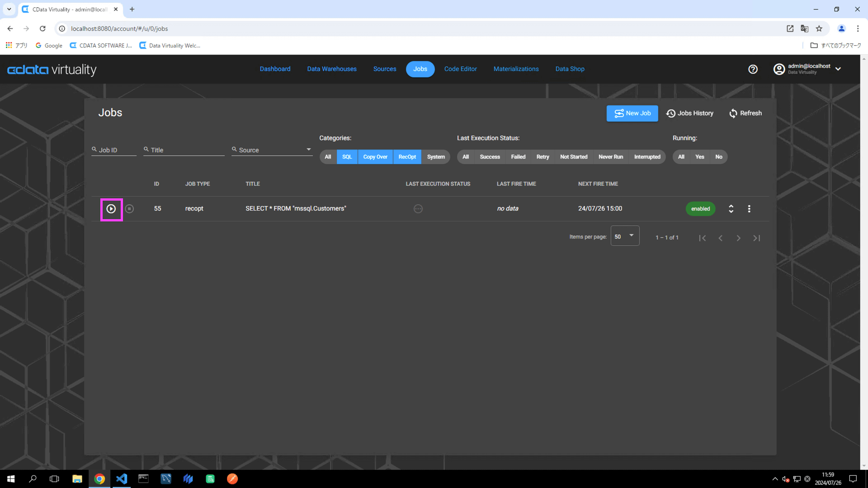The height and width of the screenshot is (488, 868).
Task: Open Visual Studio Code from taskbar
Action: (x=122, y=479)
